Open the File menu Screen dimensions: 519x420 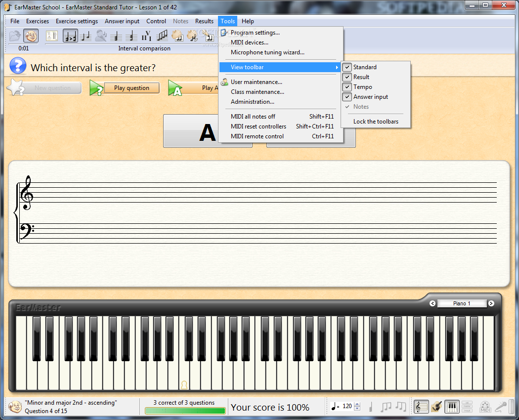point(15,21)
